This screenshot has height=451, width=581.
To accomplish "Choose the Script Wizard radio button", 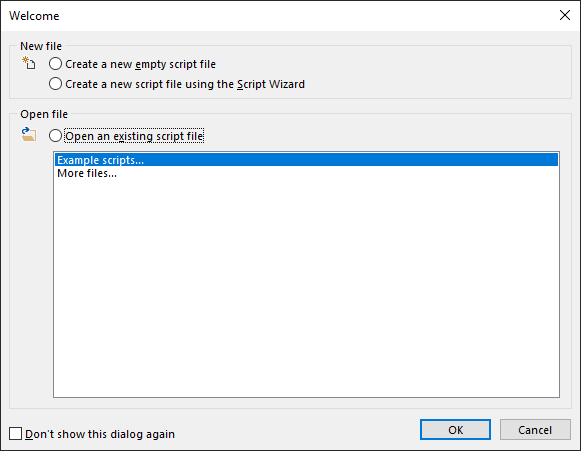I will tap(55, 84).
